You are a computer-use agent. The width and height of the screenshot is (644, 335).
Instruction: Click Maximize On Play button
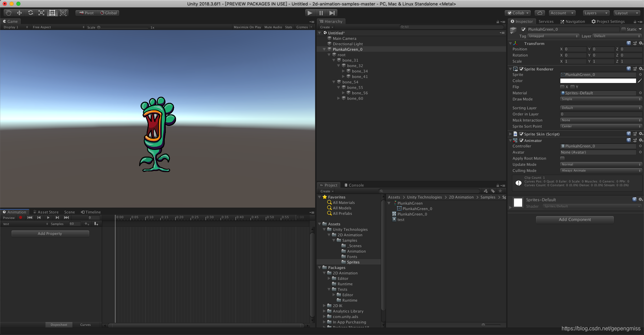point(247,27)
